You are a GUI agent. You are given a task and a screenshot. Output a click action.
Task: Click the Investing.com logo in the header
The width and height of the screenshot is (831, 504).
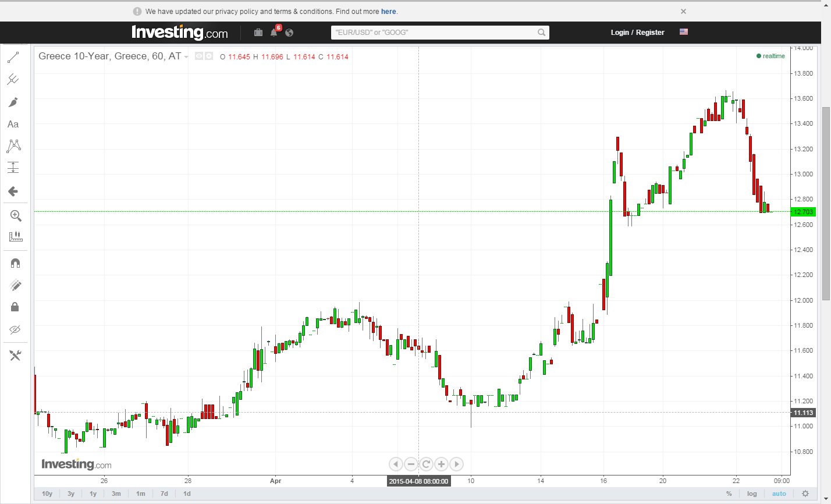(180, 33)
